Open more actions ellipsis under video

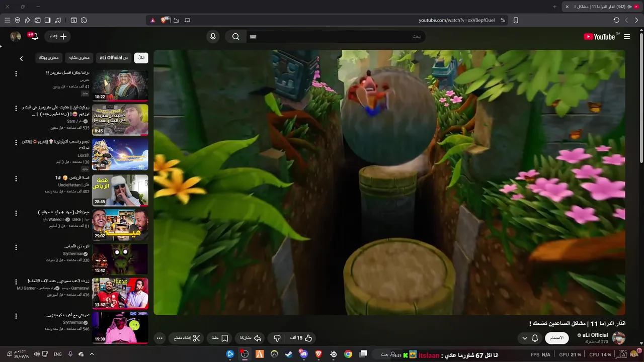(x=159, y=338)
